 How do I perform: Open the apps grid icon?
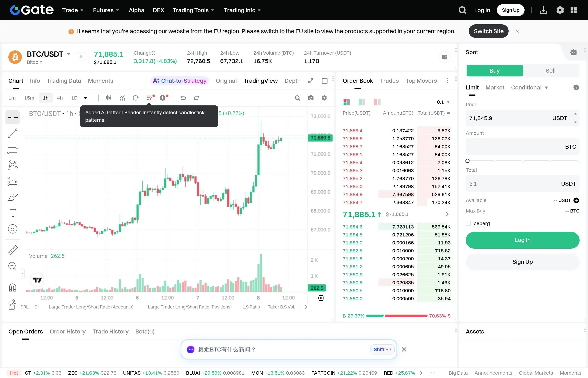[574, 10]
